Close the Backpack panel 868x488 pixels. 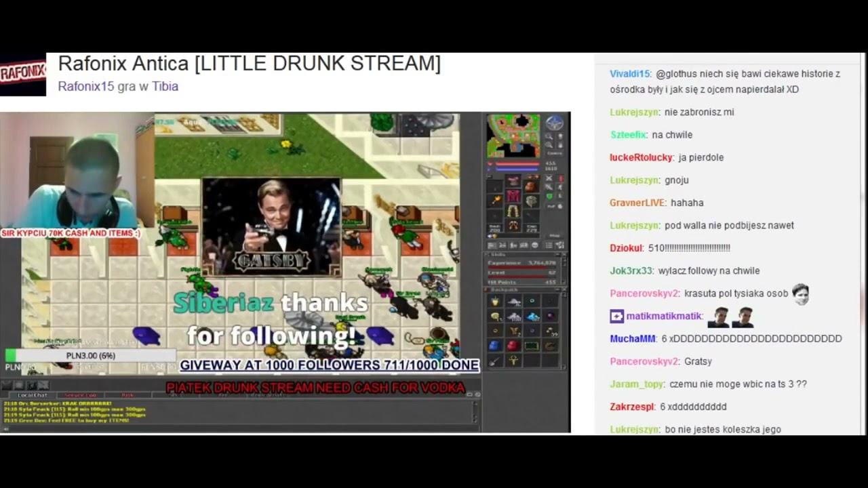click(x=564, y=289)
